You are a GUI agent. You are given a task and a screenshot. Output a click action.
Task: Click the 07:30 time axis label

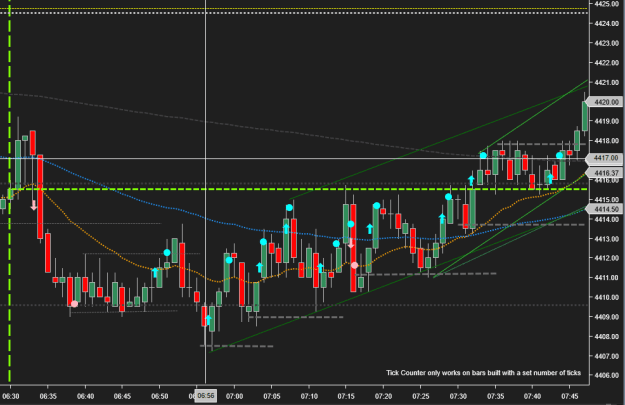(458, 396)
